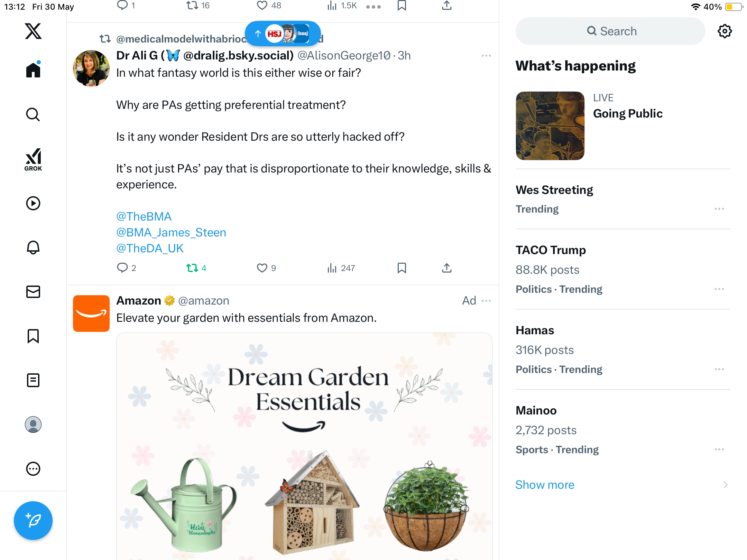This screenshot has width=747, height=560.
Task: Open search explore icon in sidebar
Action: click(x=33, y=115)
